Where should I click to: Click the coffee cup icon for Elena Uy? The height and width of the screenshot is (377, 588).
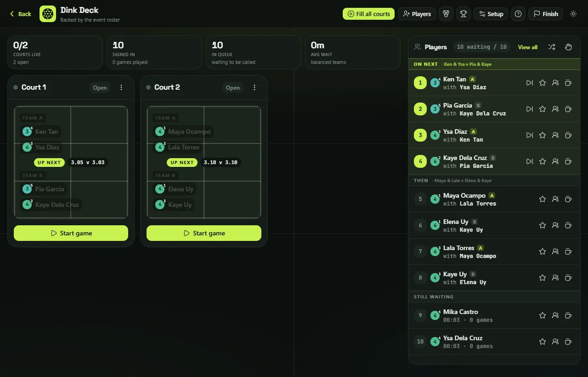(568, 225)
